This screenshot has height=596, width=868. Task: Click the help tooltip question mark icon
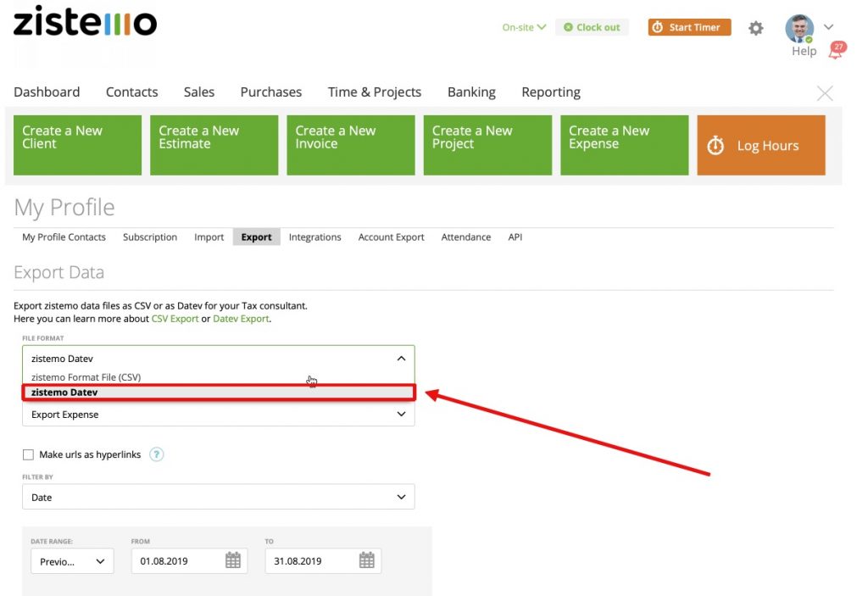coord(156,454)
